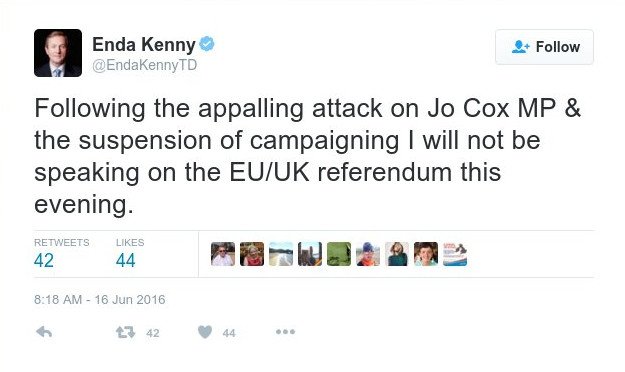
Task: Click the retweet count beside retweet icon
Action: (153, 333)
